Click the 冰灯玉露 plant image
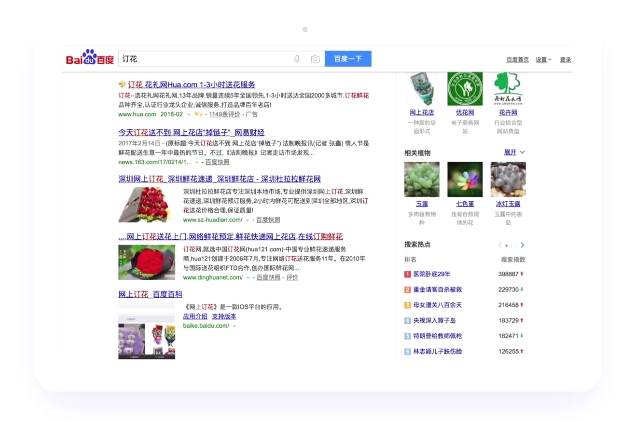 [508, 179]
